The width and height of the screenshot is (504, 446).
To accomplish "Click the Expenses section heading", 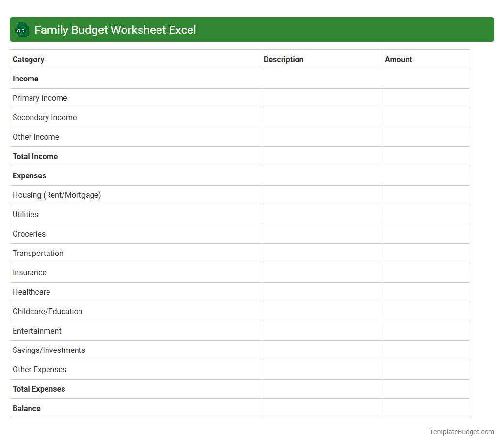I will click(x=29, y=175).
